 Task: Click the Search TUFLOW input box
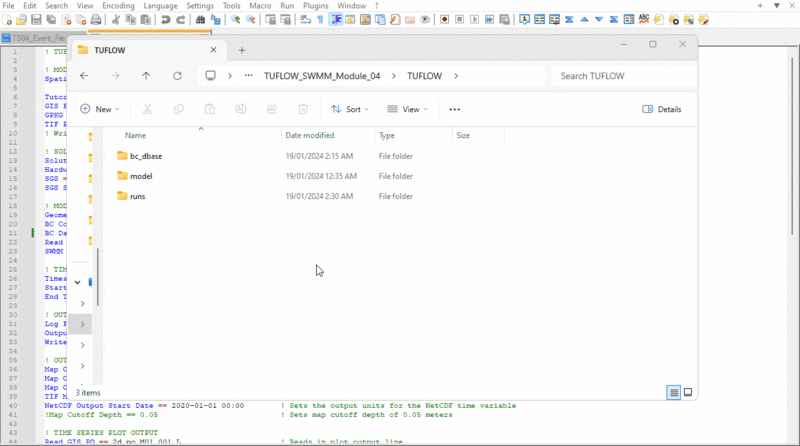point(618,76)
